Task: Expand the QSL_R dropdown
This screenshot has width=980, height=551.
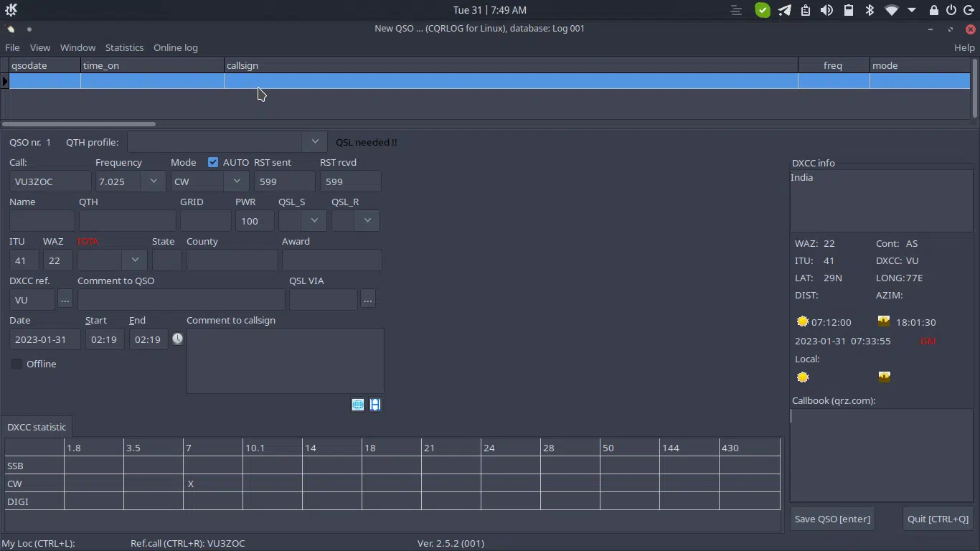Action: coord(367,220)
